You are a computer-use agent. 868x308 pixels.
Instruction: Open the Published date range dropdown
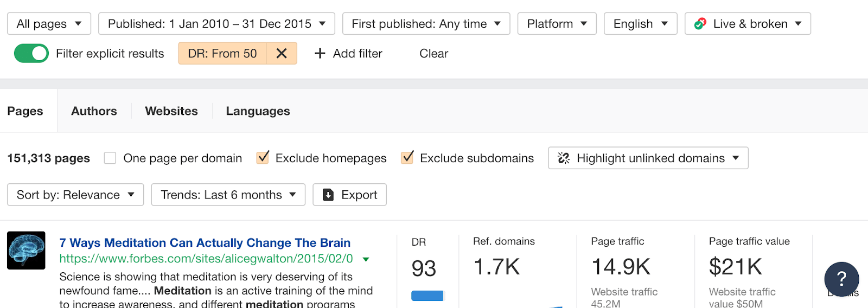[216, 24]
